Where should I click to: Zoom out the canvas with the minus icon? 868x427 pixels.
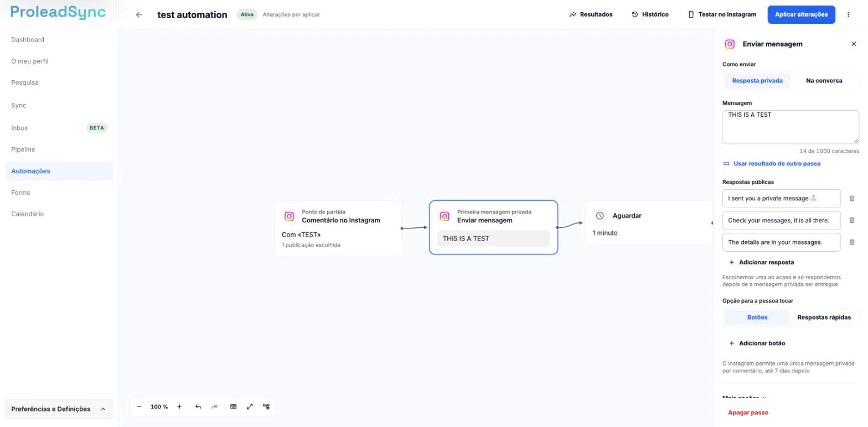[x=139, y=407]
